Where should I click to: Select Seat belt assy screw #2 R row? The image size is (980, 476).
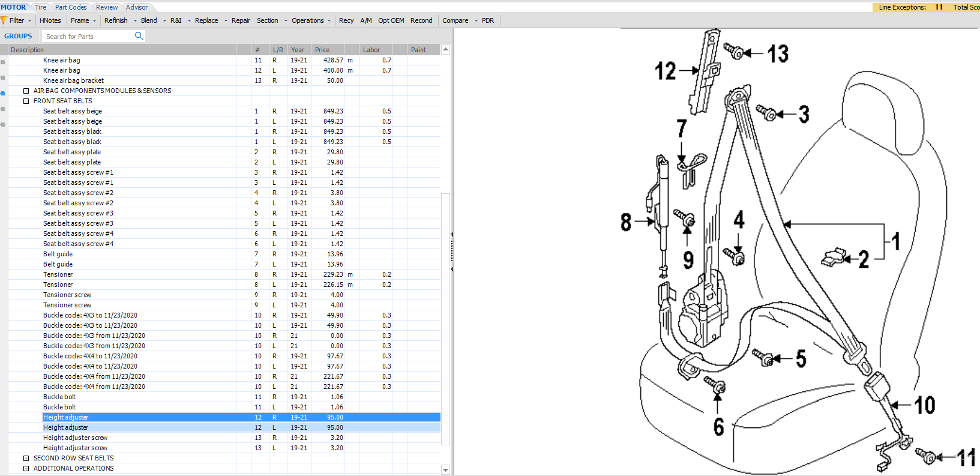click(224, 193)
